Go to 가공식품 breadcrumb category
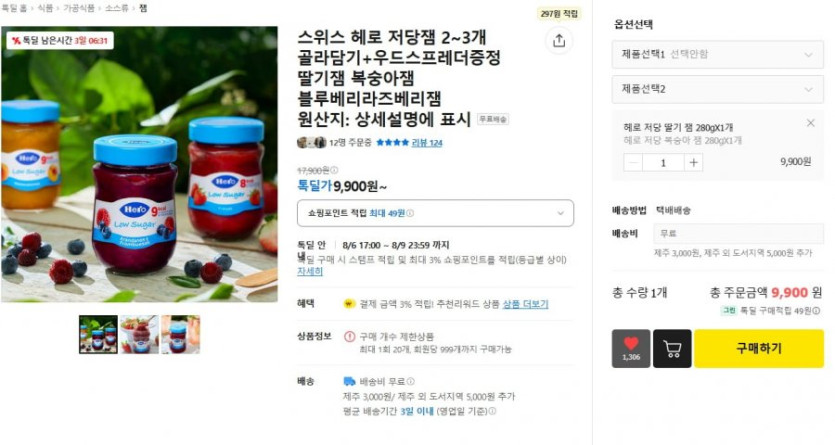Viewport: 835px width, 445px height. (79, 8)
